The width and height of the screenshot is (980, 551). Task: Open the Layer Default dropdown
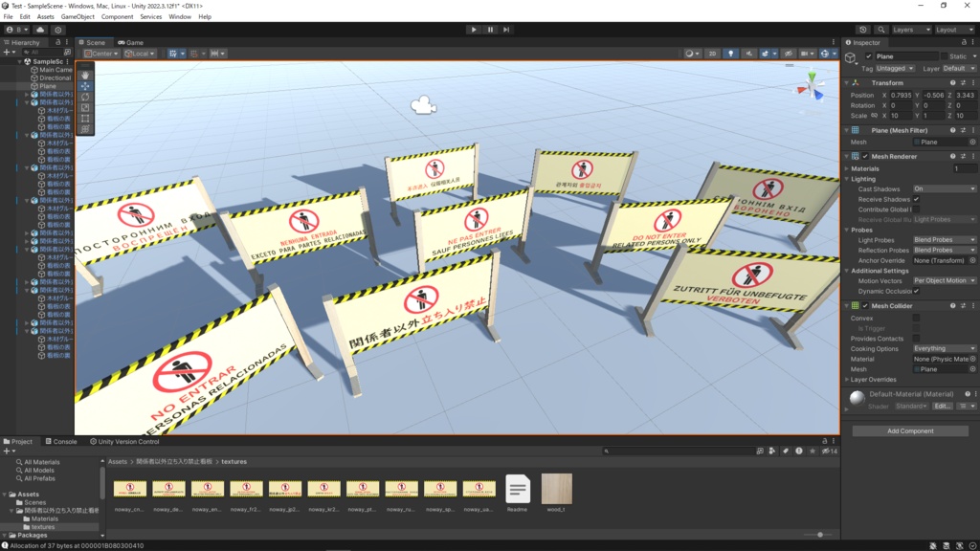coord(959,69)
